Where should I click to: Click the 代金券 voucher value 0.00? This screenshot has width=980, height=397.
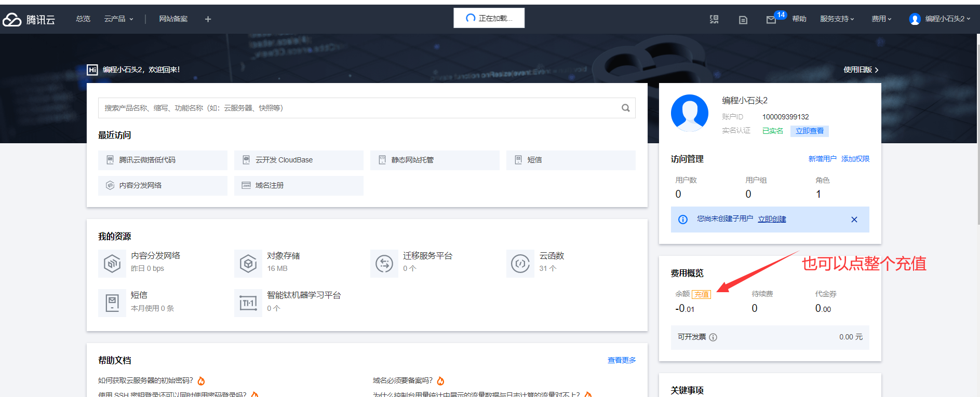tap(823, 308)
